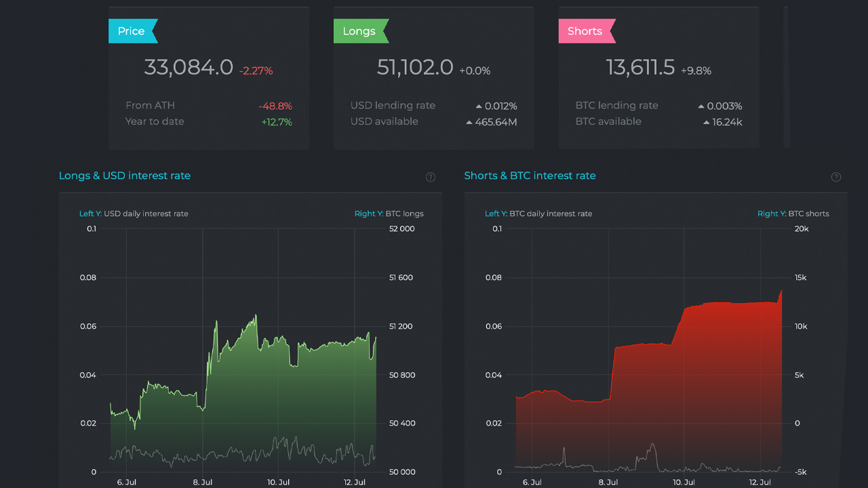Click the 15k tick on shorts chart
Image resolution: width=868 pixels, height=488 pixels.
[x=802, y=277]
